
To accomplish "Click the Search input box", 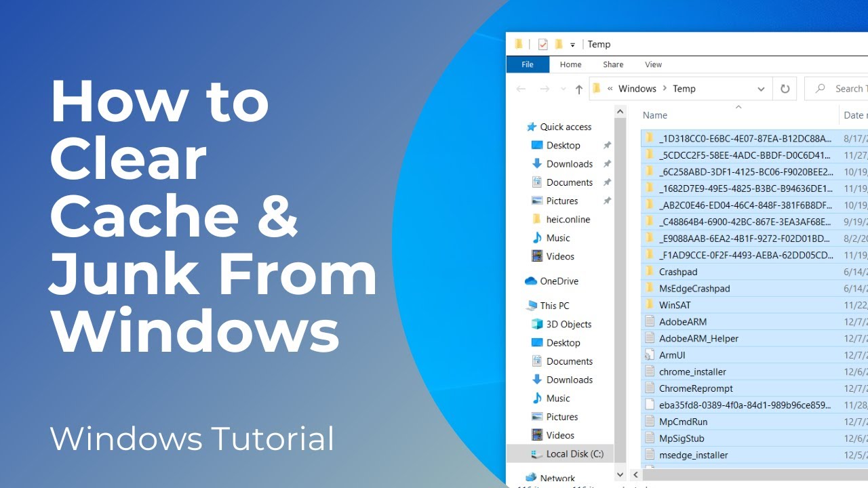I will (836, 89).
